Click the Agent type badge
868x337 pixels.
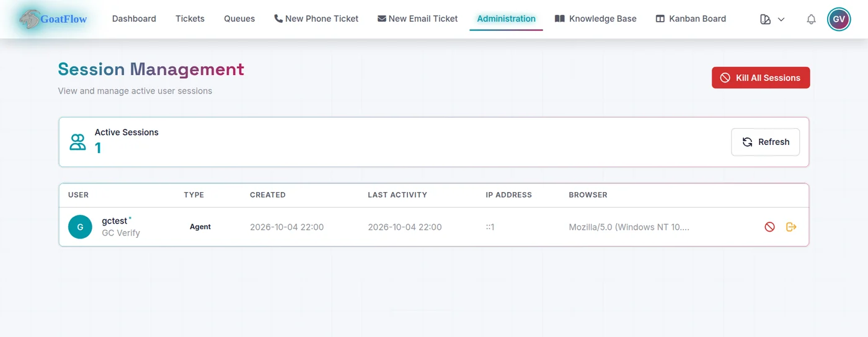[200, 227]
